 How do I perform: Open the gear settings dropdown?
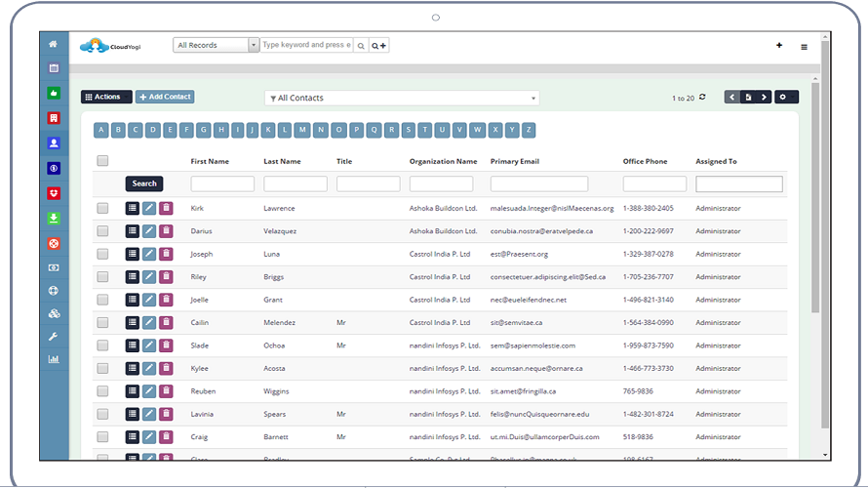(786, 97)
